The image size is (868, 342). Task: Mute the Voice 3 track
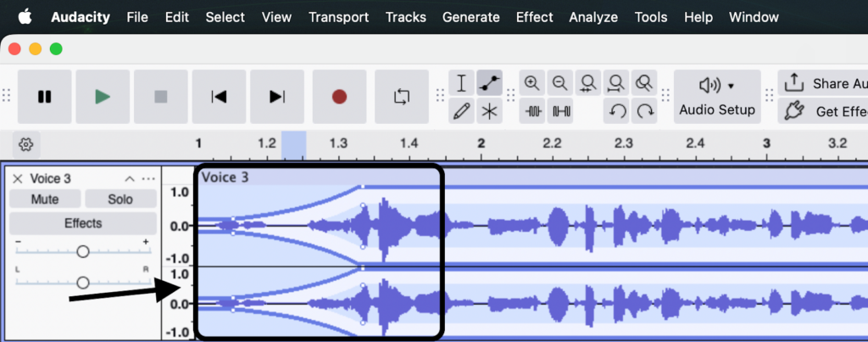click(45, 199)
